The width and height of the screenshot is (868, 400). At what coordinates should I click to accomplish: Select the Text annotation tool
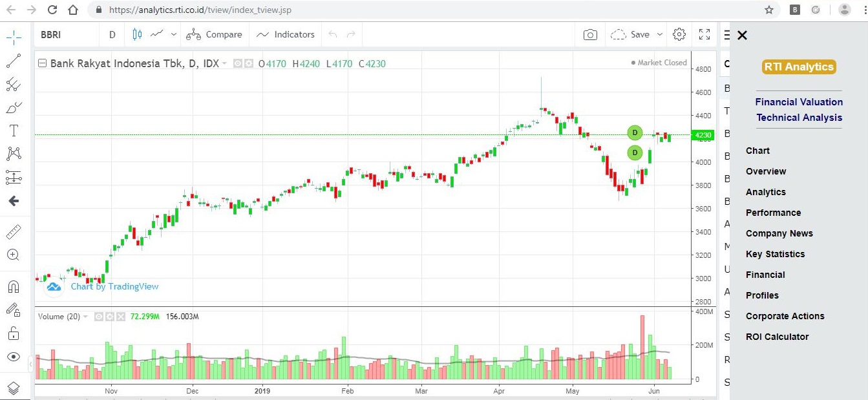[14, 131]
